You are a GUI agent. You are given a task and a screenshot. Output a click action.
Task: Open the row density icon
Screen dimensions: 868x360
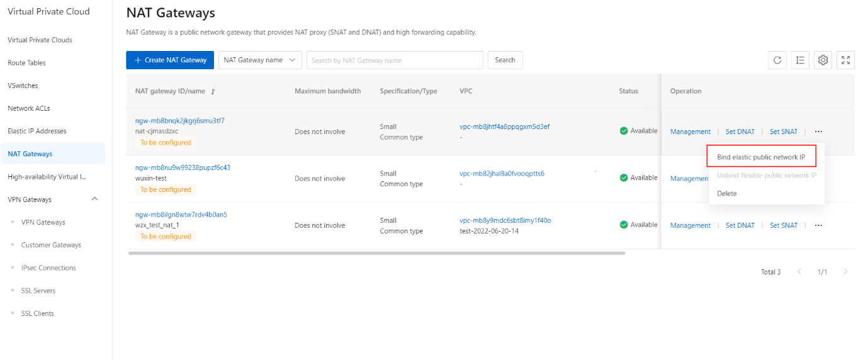pos(800,60)
